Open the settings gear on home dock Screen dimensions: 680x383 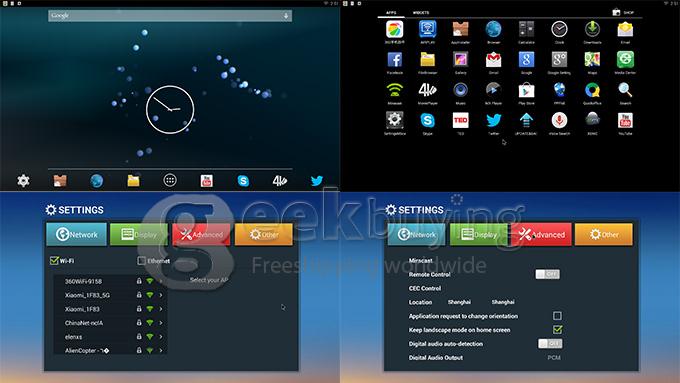tap(23, 180)
